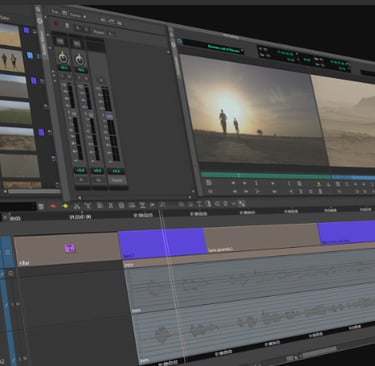
Task: Select the red lift/overwrite segment arrow in the timeline toolbar
Action: pyautogui.click(x=53, y=206)
